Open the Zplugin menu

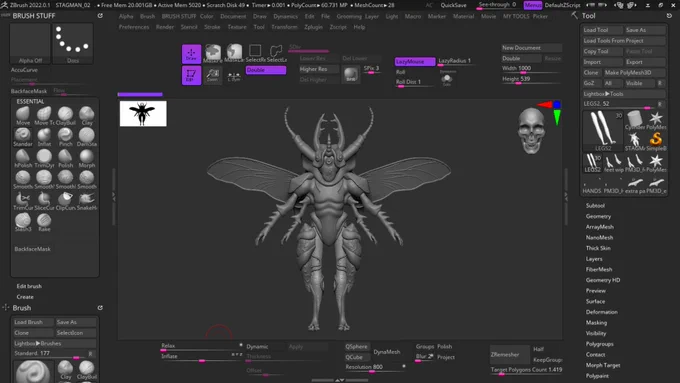click(313, 27)
